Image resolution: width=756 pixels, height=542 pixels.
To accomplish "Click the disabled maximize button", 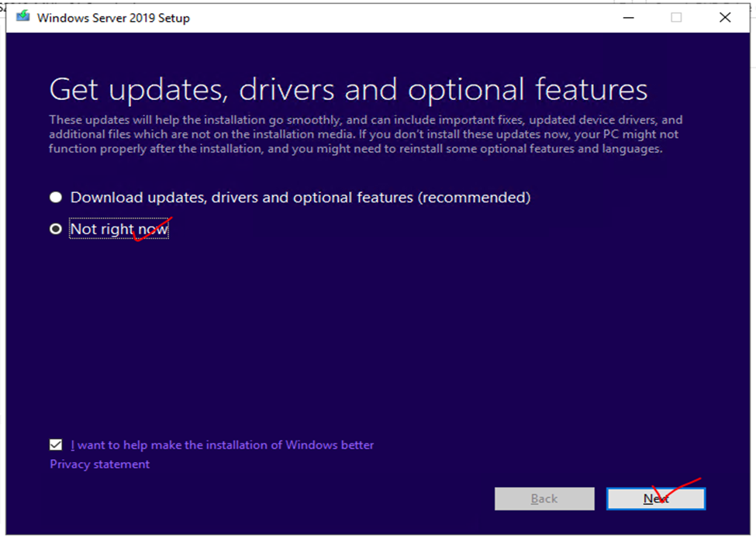I will click(676, 18).
